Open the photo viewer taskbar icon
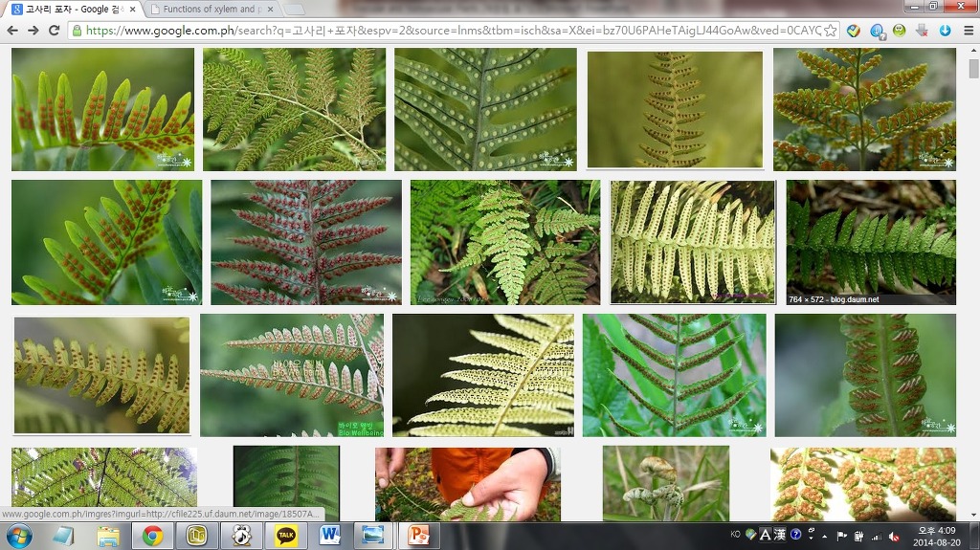The width and height of the screenshot is (980, 550). [x=373, y=536]
